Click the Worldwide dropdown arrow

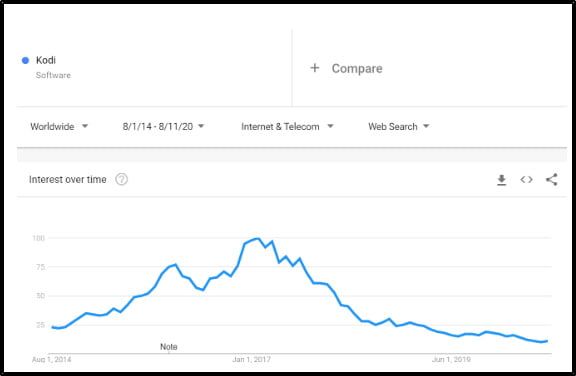(85, 126)
